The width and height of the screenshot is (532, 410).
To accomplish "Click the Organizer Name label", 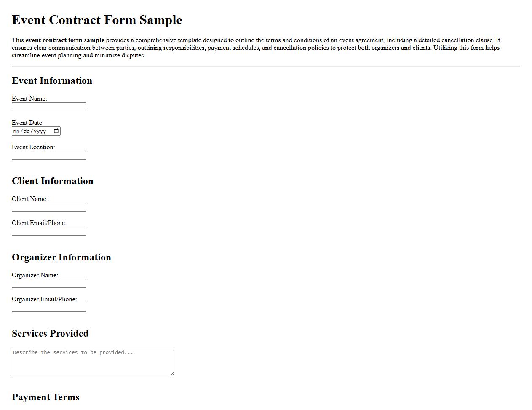I will click(x=35, y=275).
